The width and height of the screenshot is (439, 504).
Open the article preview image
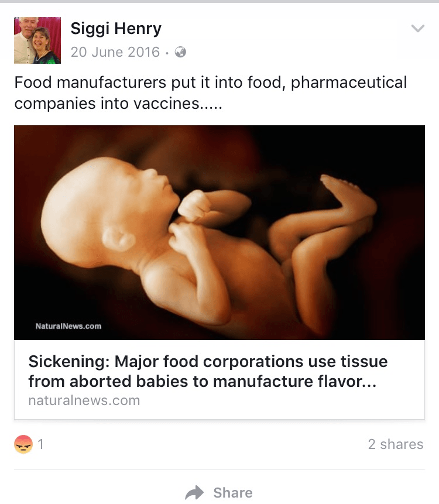[x=220, y=232]
